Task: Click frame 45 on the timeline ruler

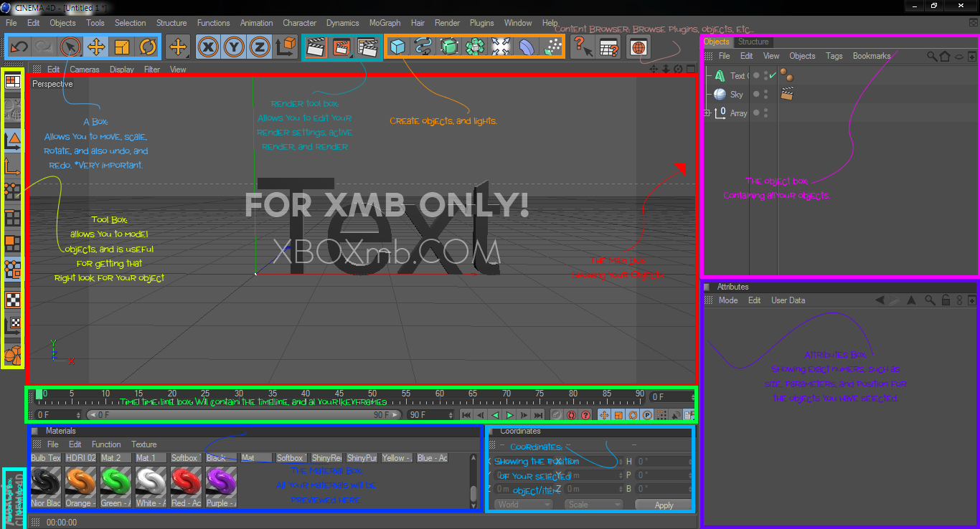Action: (x=339, y=394)
